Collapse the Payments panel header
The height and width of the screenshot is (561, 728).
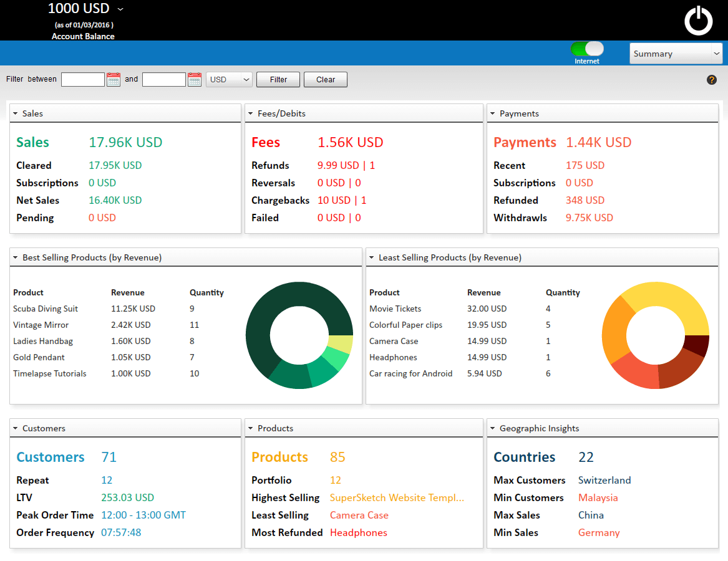click(493, 114)
